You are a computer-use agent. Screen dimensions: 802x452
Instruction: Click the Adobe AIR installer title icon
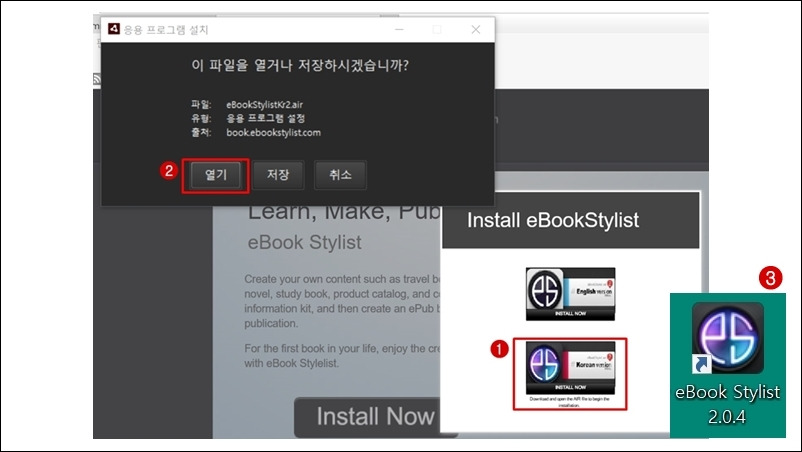pos(114,29)
